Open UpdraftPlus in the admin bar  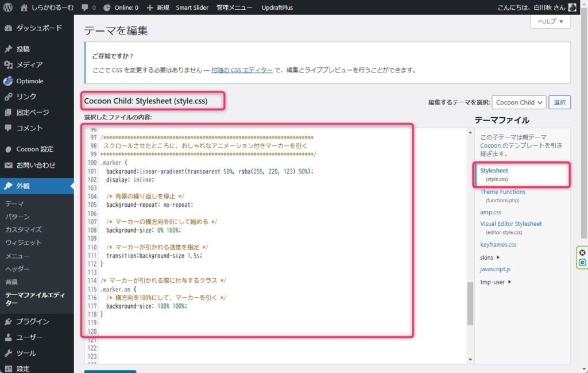[x=277, y=7]
